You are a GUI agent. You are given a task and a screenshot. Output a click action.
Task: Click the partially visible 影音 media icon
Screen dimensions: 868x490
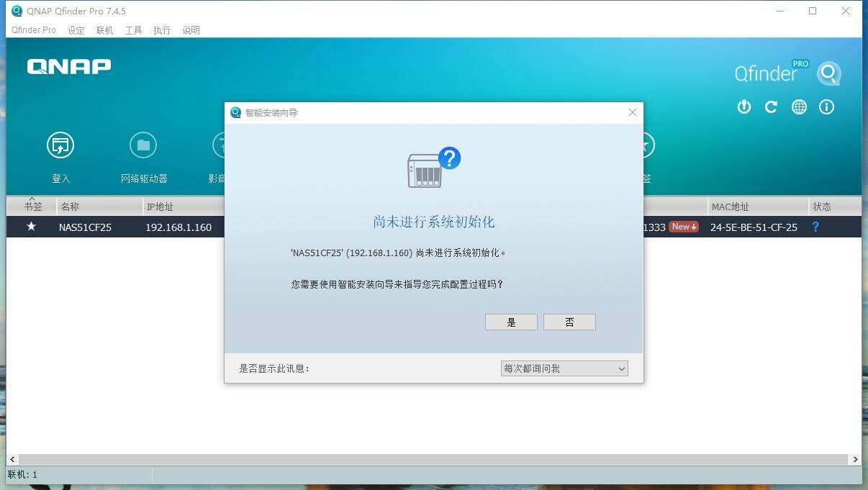220,145
